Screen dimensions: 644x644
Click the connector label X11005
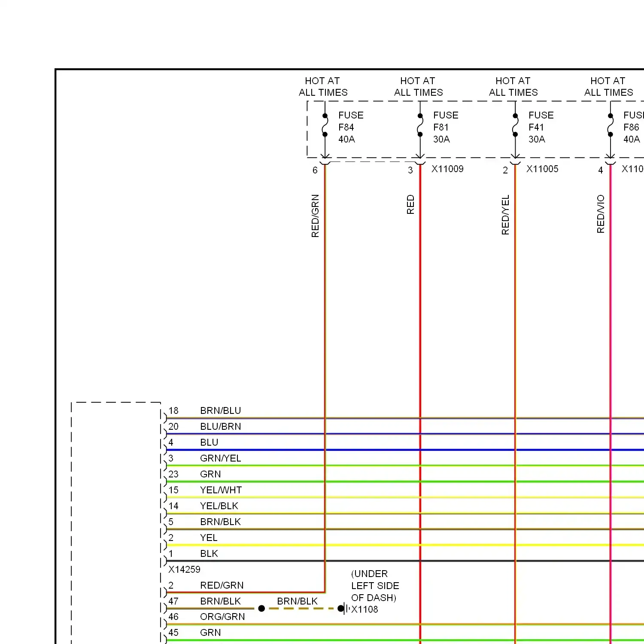point(542,169)
